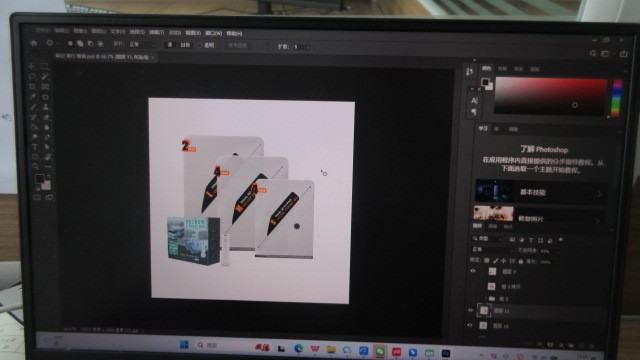
Task: Expand the 组 3 folder group
Action: point(486,298)
